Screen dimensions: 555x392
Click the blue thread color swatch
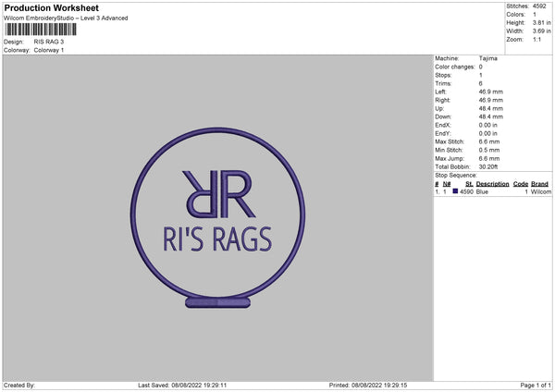[455, 191]
